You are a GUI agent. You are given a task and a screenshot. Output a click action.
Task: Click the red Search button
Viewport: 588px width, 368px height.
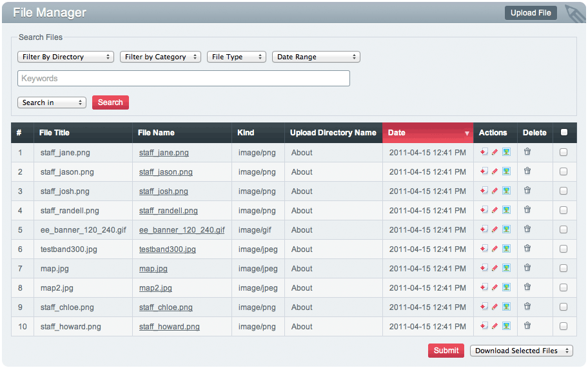(110, 102)
